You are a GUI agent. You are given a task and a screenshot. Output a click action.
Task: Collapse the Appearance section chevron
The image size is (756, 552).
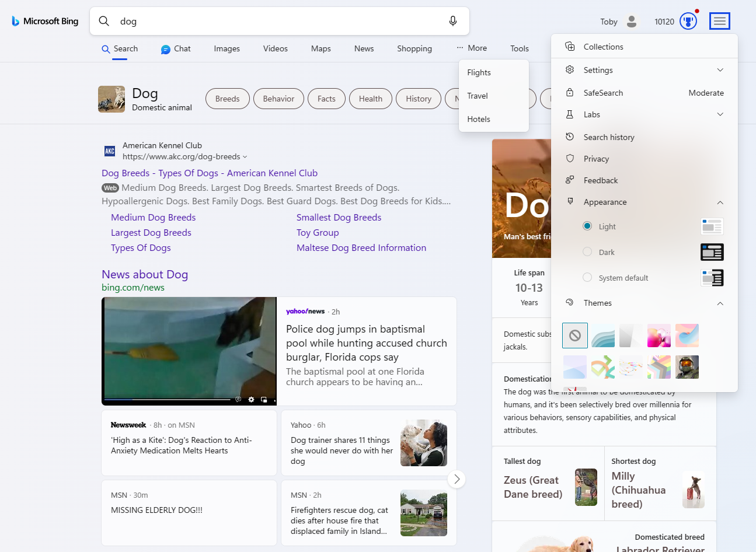[720, 202]
